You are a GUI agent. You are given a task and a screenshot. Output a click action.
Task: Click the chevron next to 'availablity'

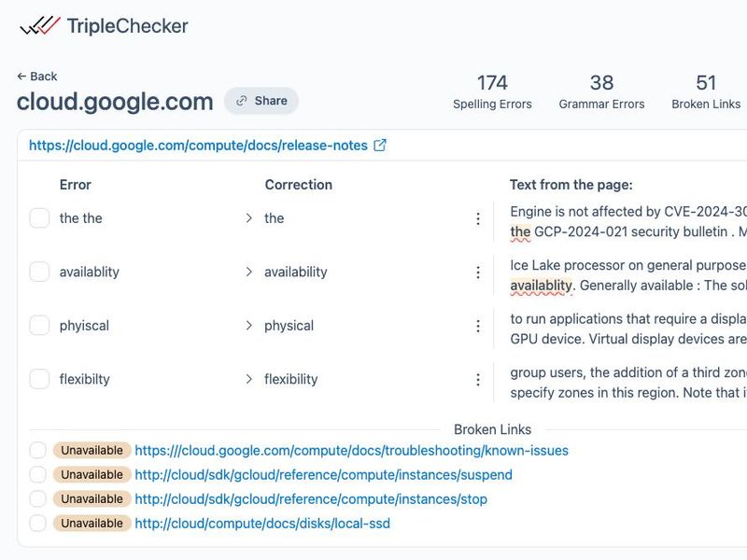point(249,272)
